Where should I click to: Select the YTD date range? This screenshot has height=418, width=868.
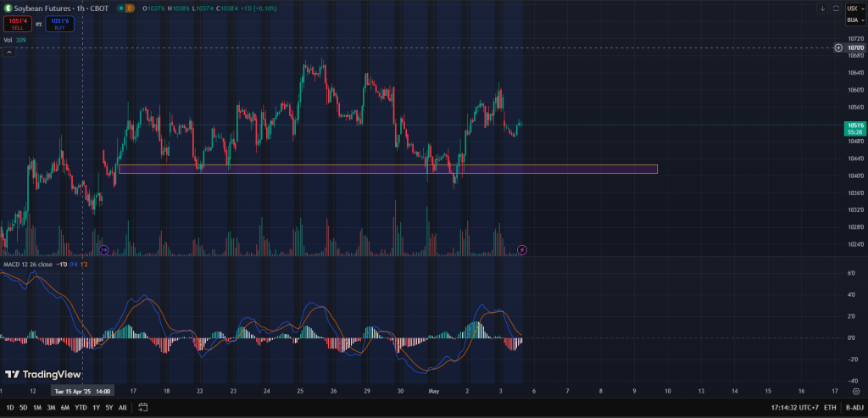(x=81, y=408)
